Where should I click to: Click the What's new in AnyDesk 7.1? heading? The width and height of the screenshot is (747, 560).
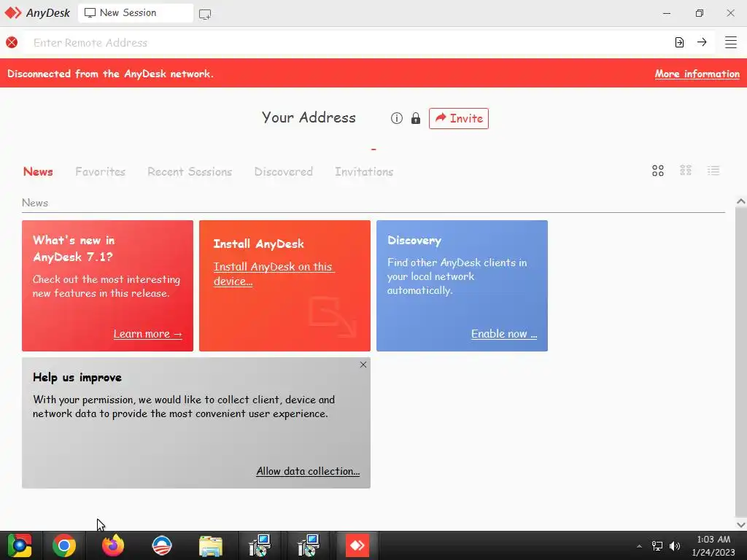pos(74,249)
